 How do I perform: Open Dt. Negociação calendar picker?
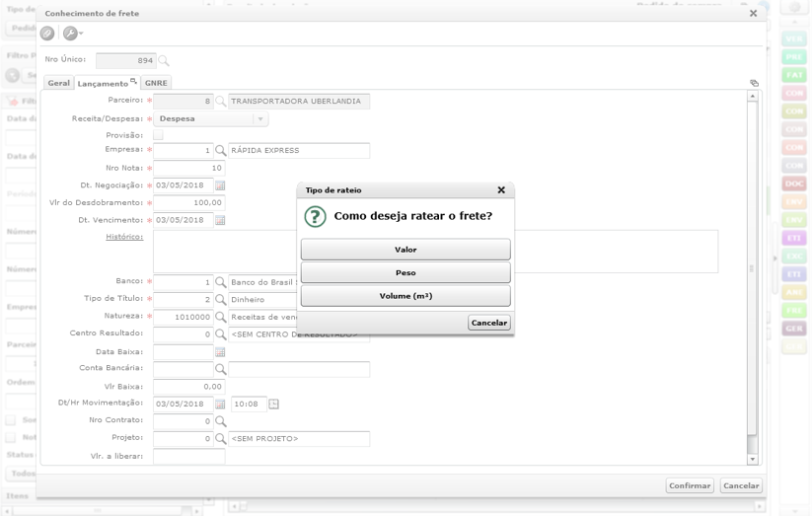pos(220,185)
